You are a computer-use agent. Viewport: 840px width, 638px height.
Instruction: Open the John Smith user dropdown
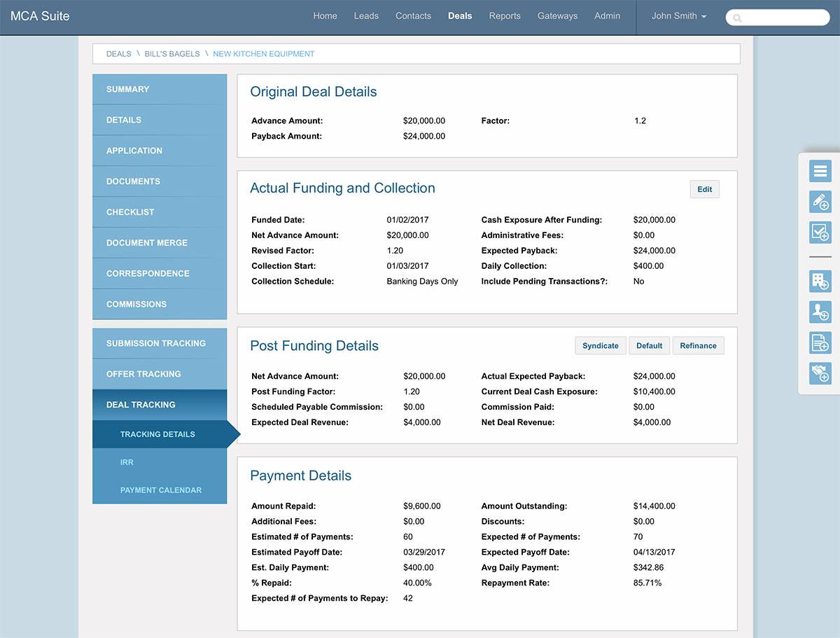tap(678, 16)
